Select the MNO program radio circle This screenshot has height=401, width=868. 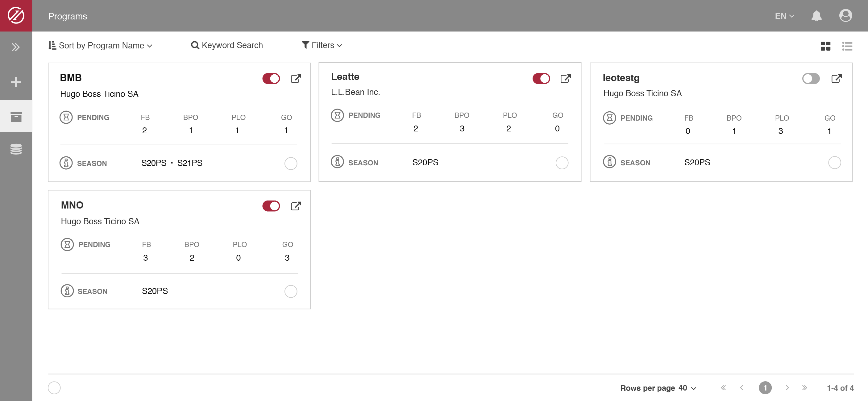click(290, 291)
